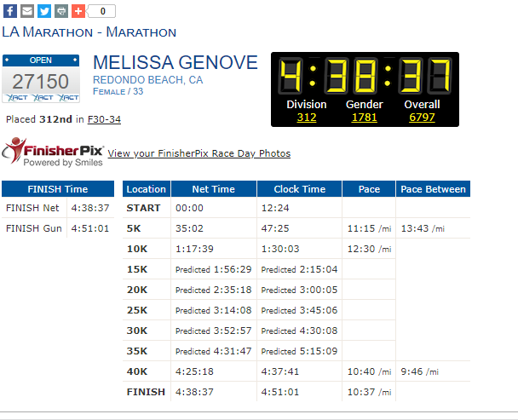
Task: Click the FinisherPix logo image
Action: tap(53, 152)
